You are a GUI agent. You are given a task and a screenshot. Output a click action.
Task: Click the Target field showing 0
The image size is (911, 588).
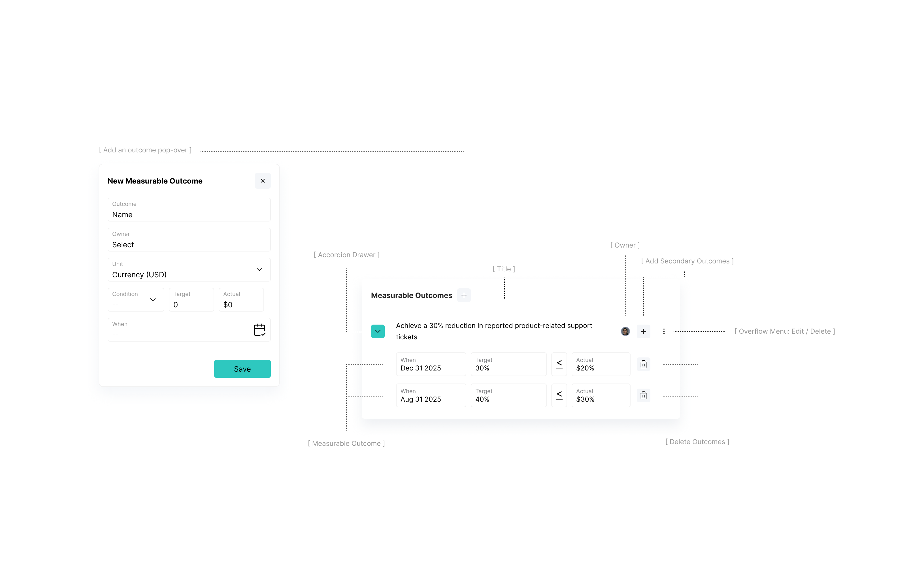191,300
